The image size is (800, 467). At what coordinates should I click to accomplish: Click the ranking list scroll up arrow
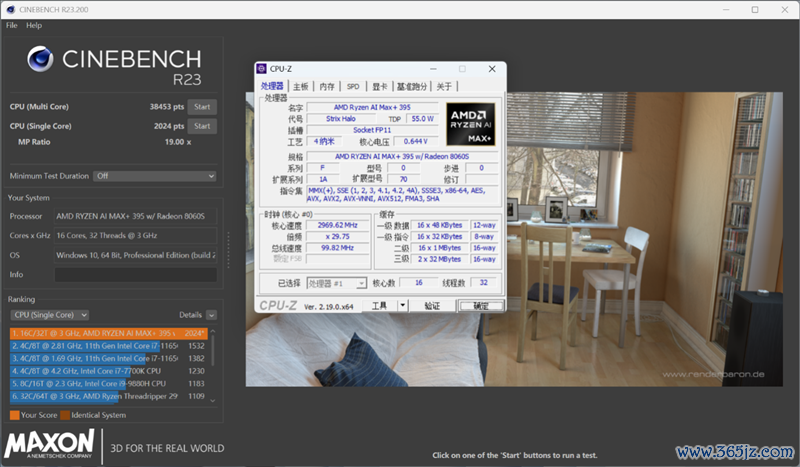coord(213,331)
